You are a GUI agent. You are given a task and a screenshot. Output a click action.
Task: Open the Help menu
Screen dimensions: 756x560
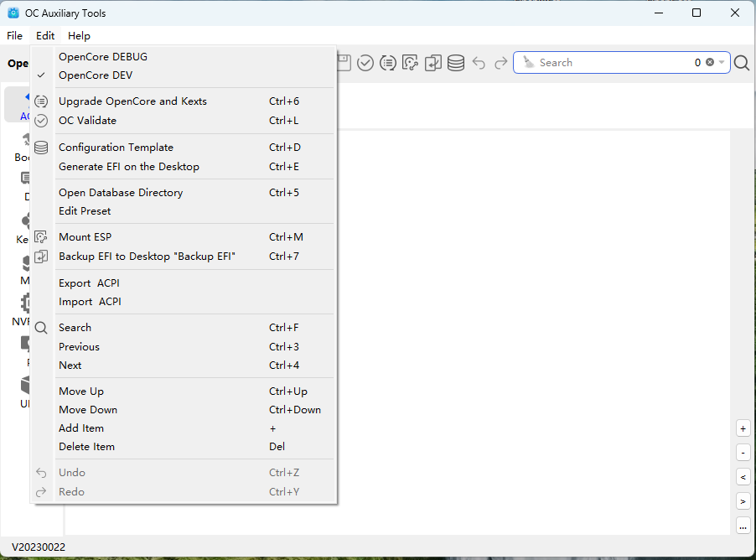click(79, 36)
